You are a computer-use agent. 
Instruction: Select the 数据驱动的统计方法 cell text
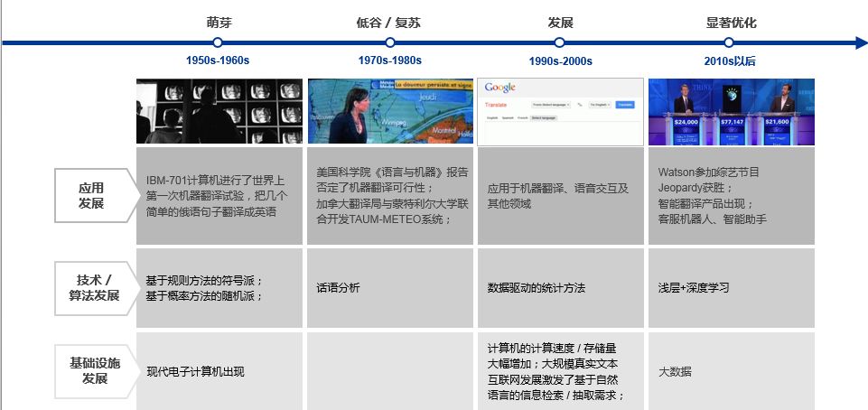(537, 288)
